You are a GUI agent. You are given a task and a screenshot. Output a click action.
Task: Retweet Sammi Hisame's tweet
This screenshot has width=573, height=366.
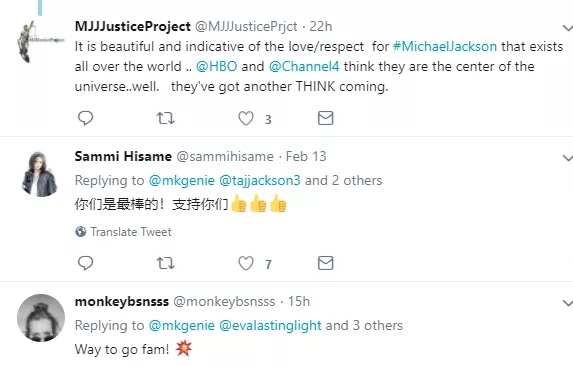pyautogui.click(x=166, y=263)
